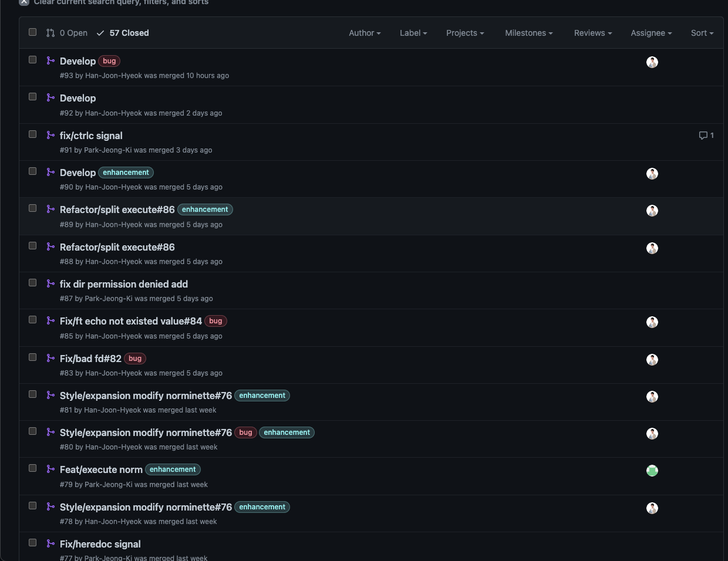Click the pull request icon beside 0 Open
This screenshot has height=561, width=728.
tap(50, 33)
